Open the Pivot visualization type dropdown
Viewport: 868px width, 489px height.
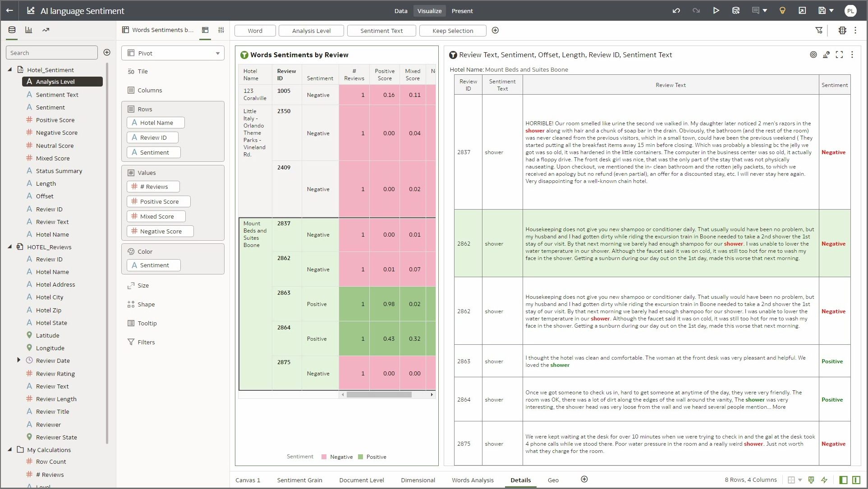tap(217, 53)
